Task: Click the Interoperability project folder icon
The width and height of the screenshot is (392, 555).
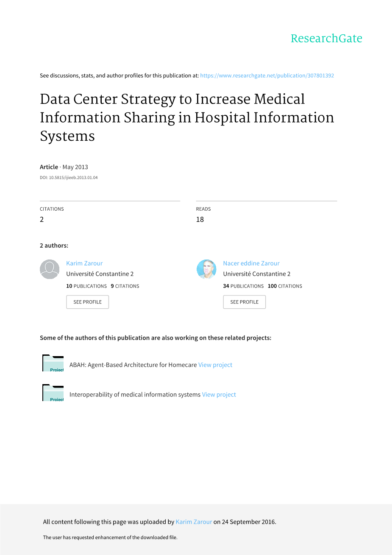Action: 53,393
